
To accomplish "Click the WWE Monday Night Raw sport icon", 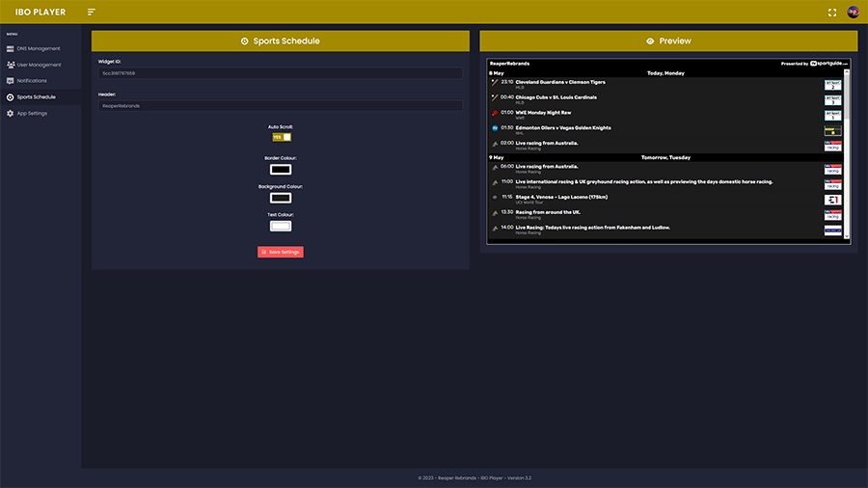I will click(495, 113).
